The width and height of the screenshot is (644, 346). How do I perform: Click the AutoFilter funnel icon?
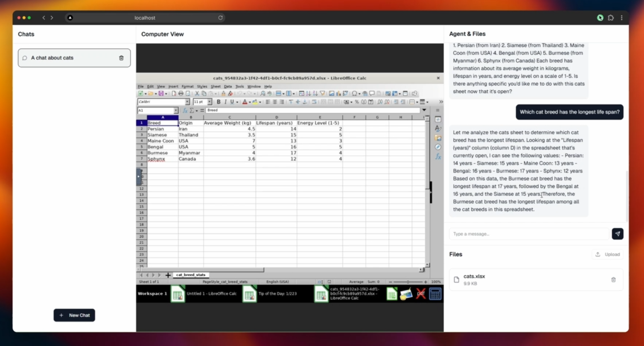322,94
